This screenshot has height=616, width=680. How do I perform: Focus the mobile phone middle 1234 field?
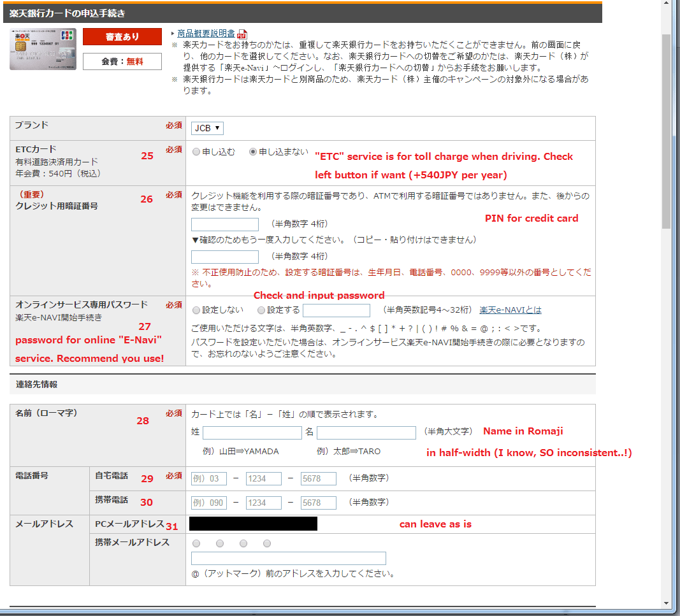263,503
